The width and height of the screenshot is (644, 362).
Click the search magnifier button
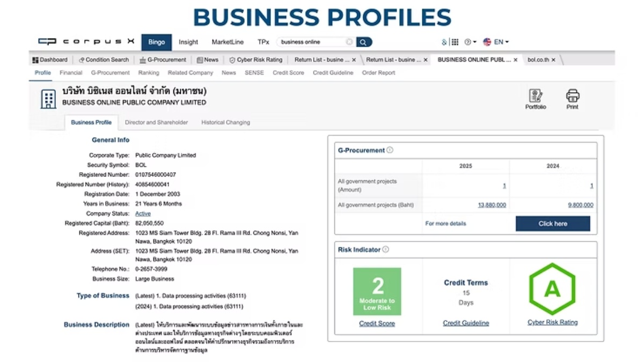[x=364, y=42]
